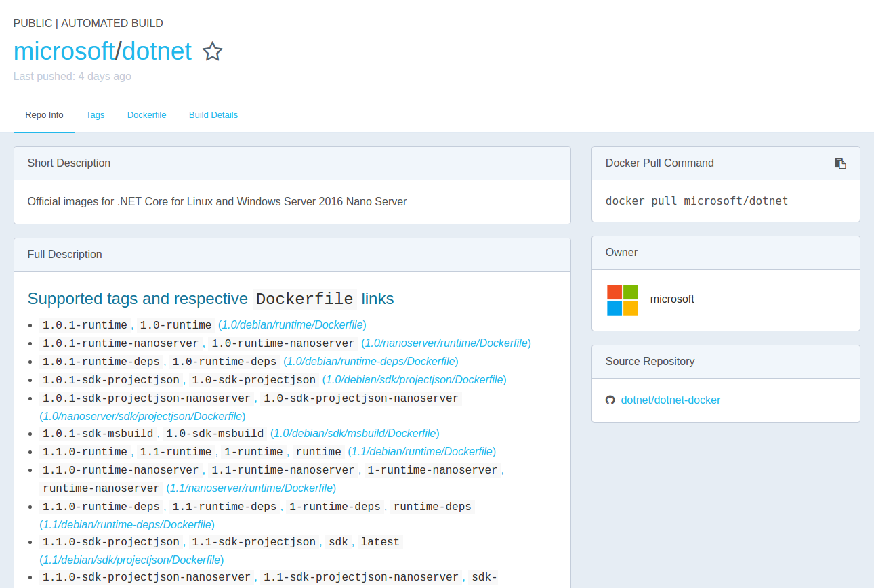Open 1.0/nanoserver/sdk/projectjson/Dockerfile link
This screenshot has height=588, width=874.
point(142,416)
